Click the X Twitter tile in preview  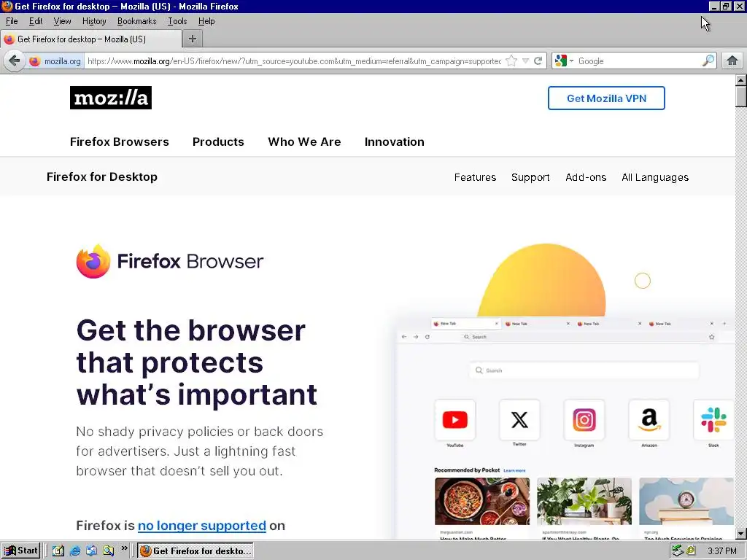(x=519, y=420)
